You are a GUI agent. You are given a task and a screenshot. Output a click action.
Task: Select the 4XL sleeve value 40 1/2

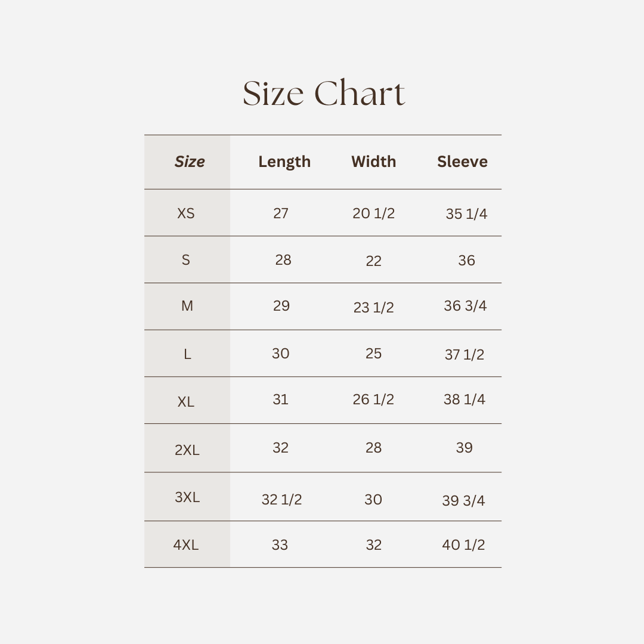point(463,545)
